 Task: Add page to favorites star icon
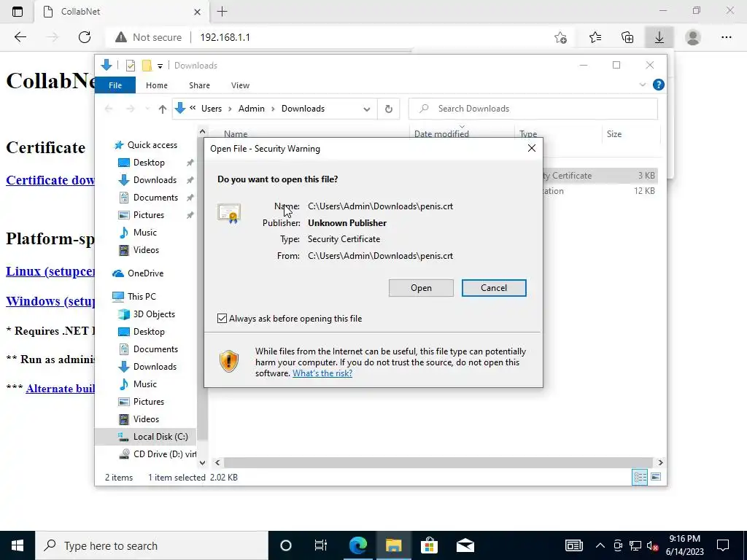point(561,37)
